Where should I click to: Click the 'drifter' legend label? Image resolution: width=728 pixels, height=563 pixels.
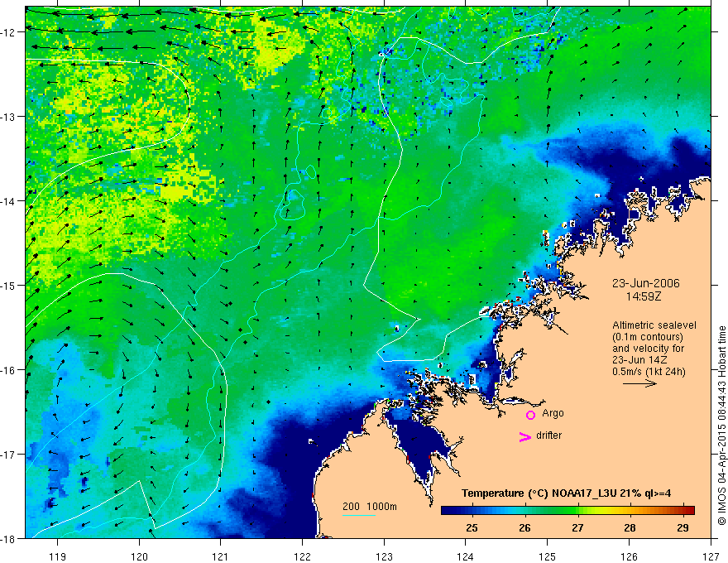tap(548, 435)
